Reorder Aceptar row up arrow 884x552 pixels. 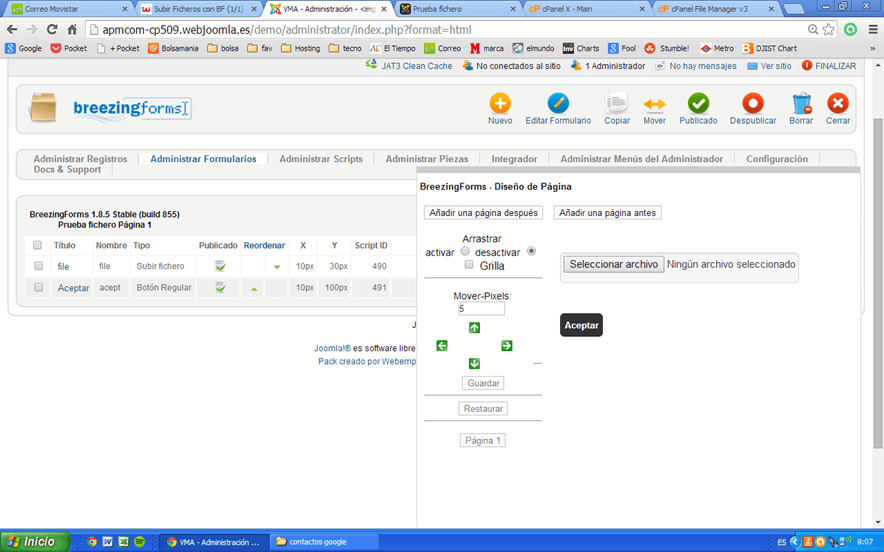point(254,289)
